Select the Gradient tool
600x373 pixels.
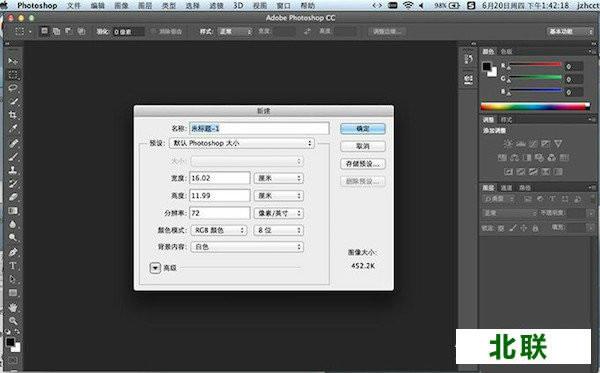point(13,211)
